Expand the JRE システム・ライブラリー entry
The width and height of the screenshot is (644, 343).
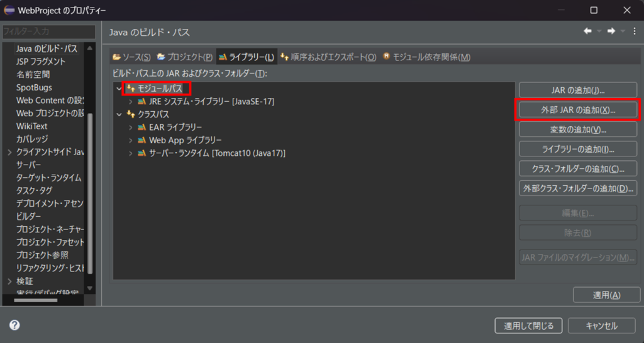(130, 101)
